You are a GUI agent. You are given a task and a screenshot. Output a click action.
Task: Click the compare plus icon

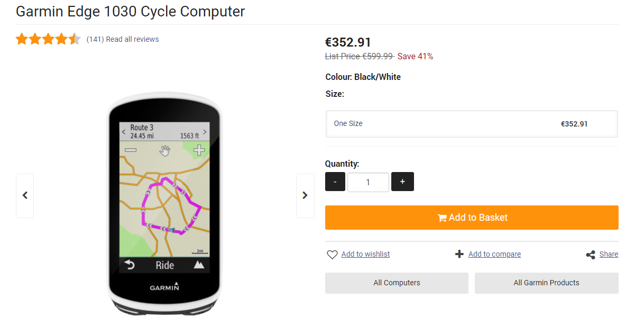click(459, 254)
